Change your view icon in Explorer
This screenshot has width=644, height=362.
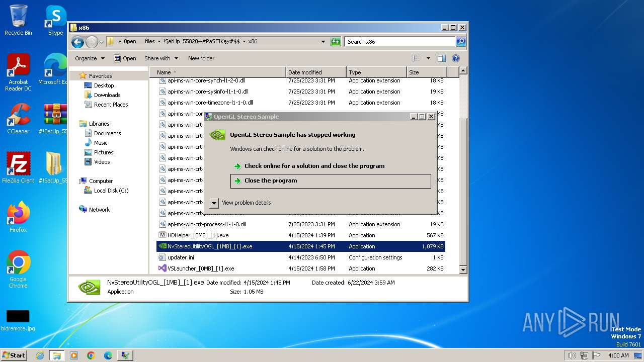pos(416,58)
